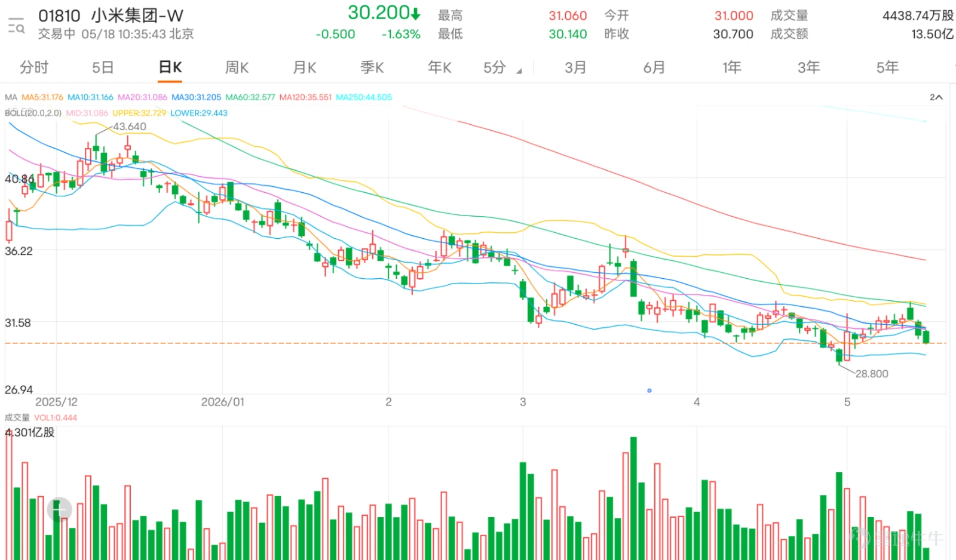Image resolution: width=956 pixels, height=560 pixels.
Task: Click the 43.640 high price marker
Action: click(130, 127)
